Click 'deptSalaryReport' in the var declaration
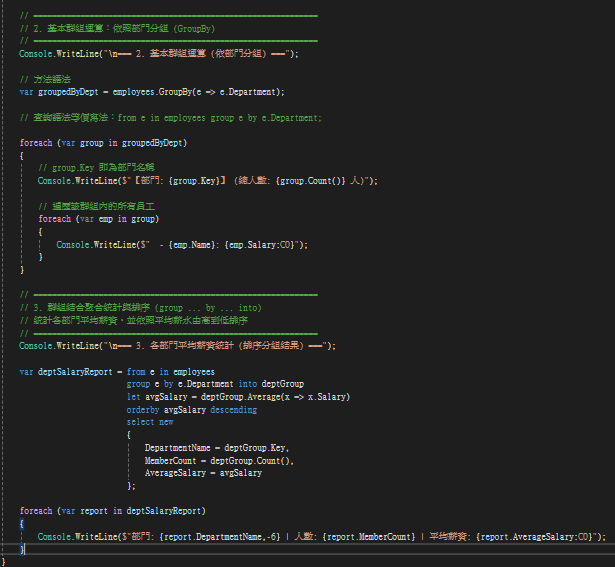The height and width of the screenshot is (567, 615). tap(75, 372)
